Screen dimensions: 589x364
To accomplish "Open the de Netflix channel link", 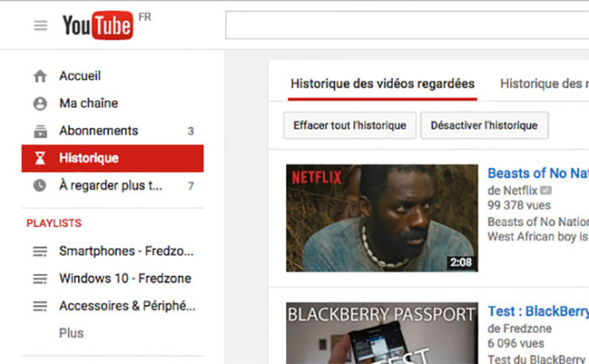I will click(x=513, y=190).
